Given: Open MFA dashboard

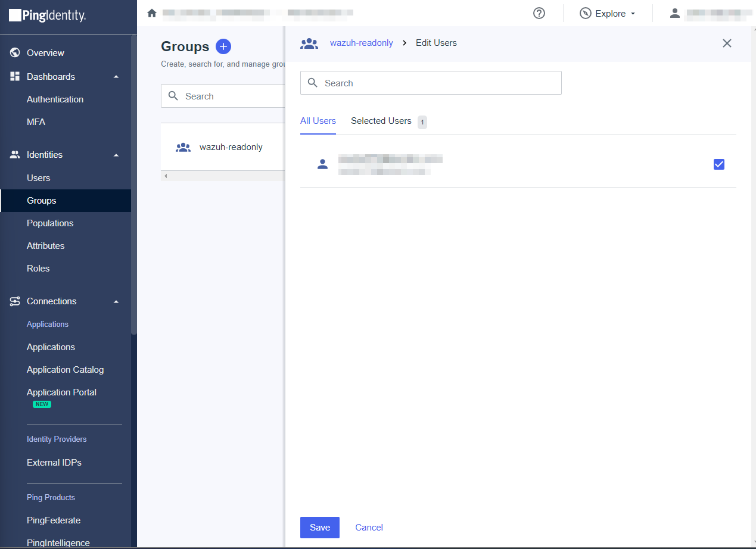Looking at the screenshot, I should coord(36,122).
